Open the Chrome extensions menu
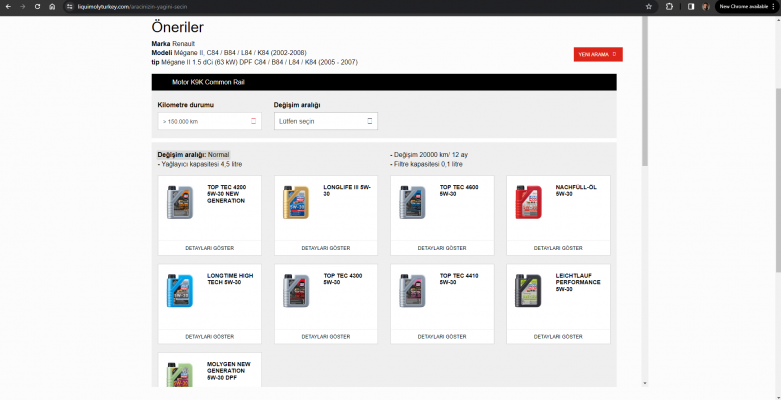 (x=669, y=7)
